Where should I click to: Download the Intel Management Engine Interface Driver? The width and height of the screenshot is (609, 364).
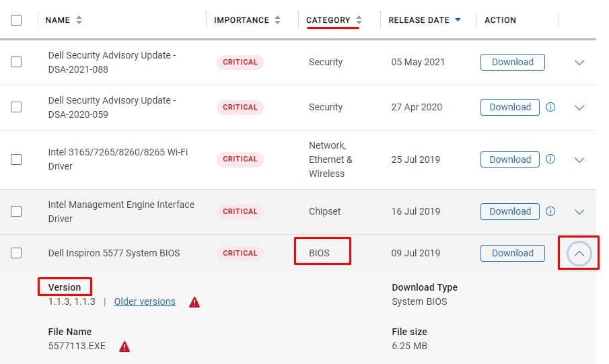coord(509,211)
